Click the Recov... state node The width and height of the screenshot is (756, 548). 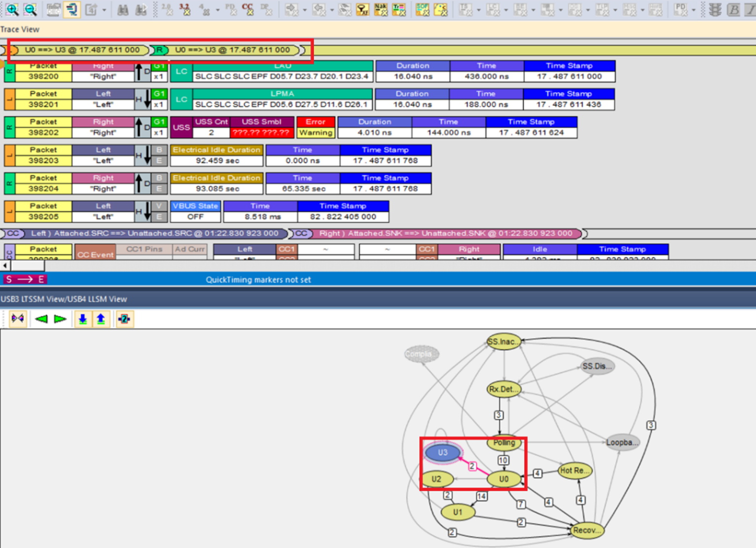point(587,530)
